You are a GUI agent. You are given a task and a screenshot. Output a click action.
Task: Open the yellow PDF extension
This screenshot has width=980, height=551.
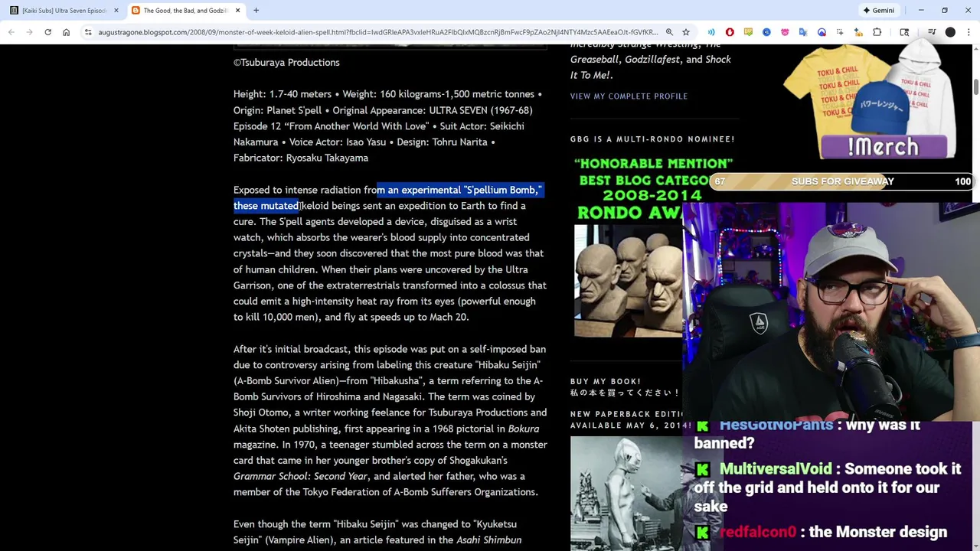(x=748, y=32)
